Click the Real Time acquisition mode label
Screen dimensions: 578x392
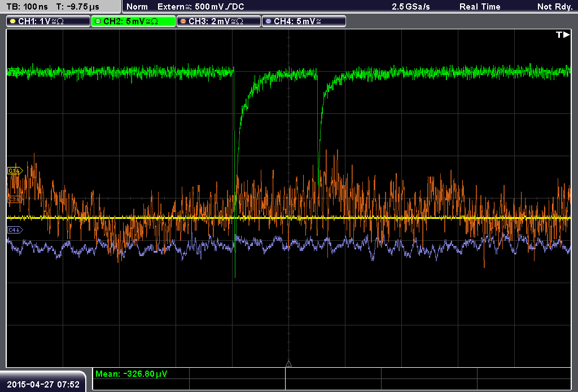pyautogui.click(x=480, y=7)
